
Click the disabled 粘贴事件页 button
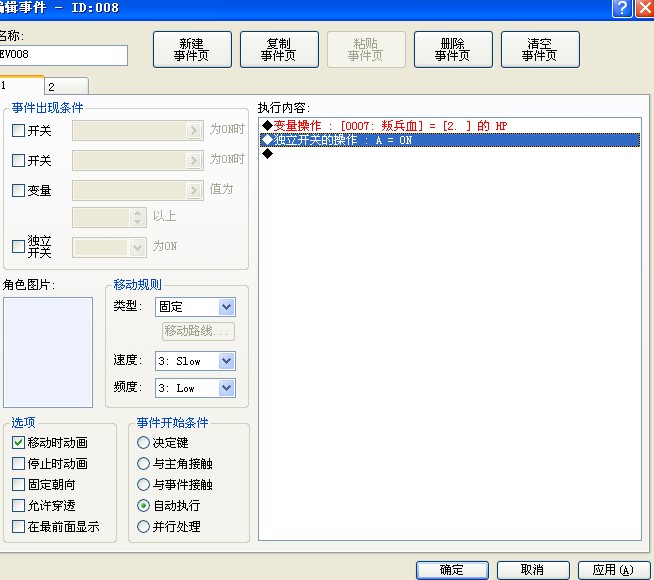point(366,49)
